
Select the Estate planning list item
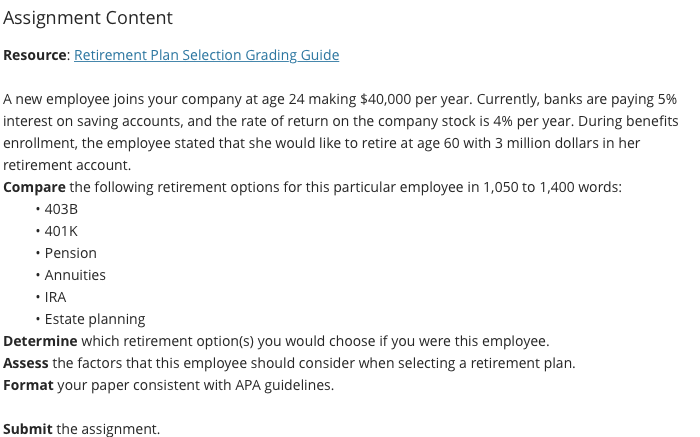pos(95,319)
